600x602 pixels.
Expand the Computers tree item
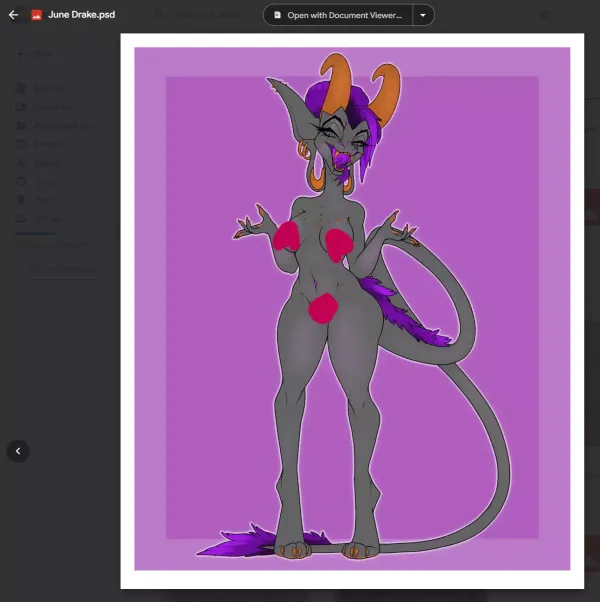(x=12, y=107)
